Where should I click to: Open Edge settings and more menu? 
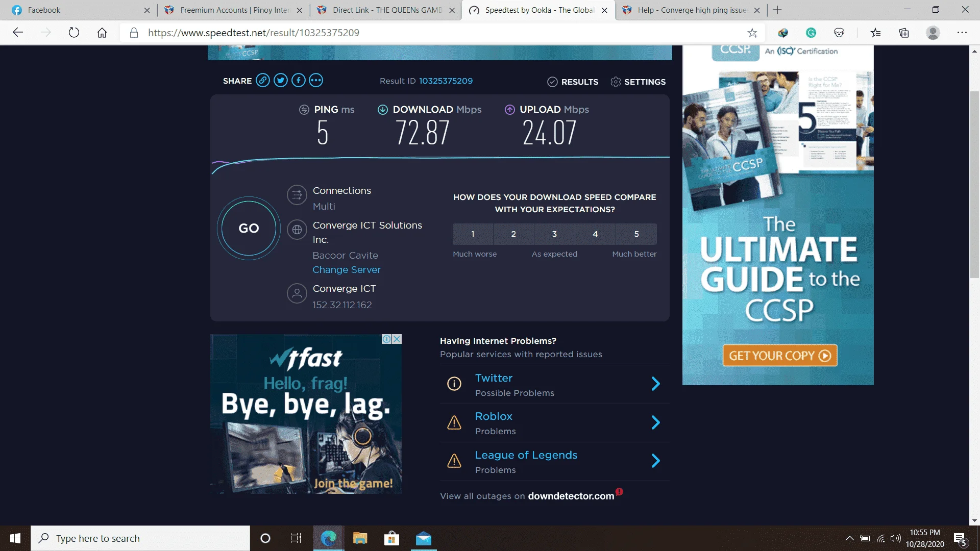(x=962, y=33)
